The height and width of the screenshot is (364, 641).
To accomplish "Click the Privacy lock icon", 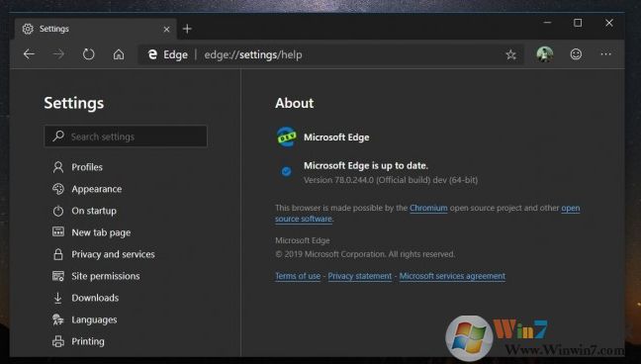I will pyautogui.click(x=58, y=254).
